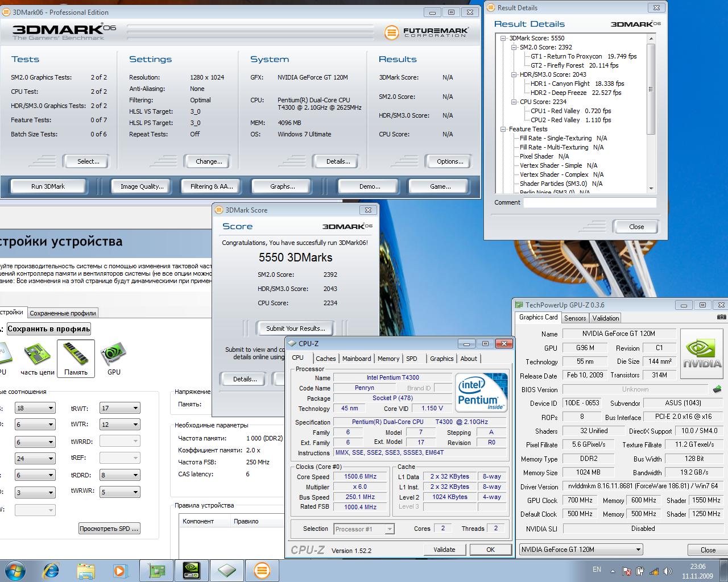The width and height of the screenshot is (728, 582).
Task: Collapse the Feature Tests tree node
Action: (x=503, y=129)
